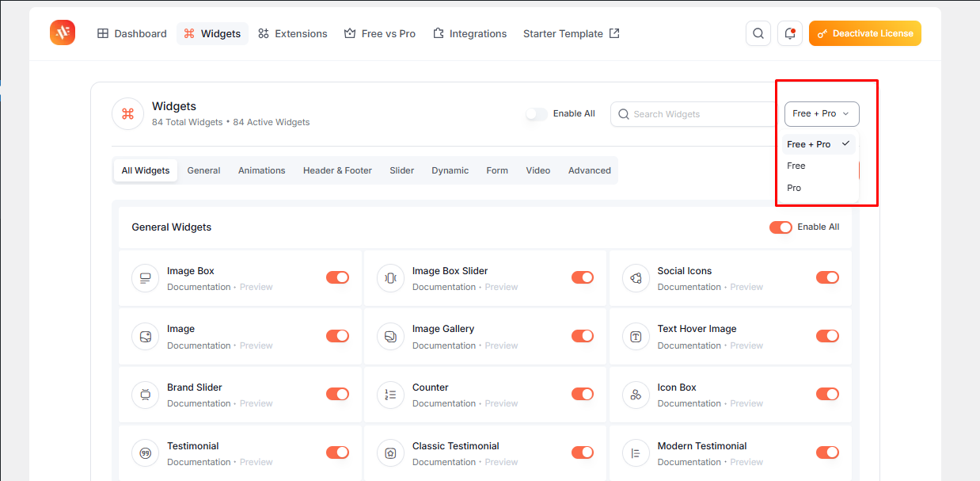
Task: Turn off the Text Hover Image toggle
Action: tap(827, 336)
